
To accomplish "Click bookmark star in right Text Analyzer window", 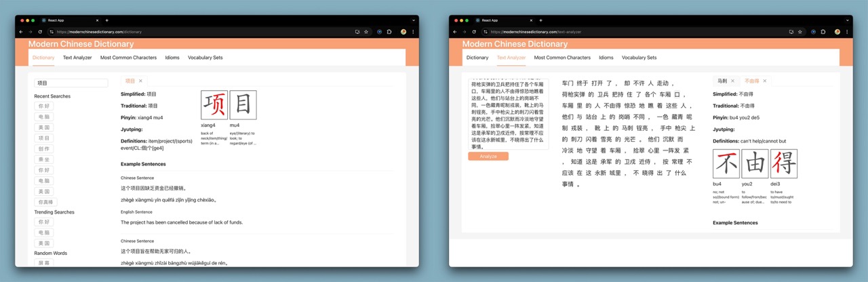I will coord(800,32).
